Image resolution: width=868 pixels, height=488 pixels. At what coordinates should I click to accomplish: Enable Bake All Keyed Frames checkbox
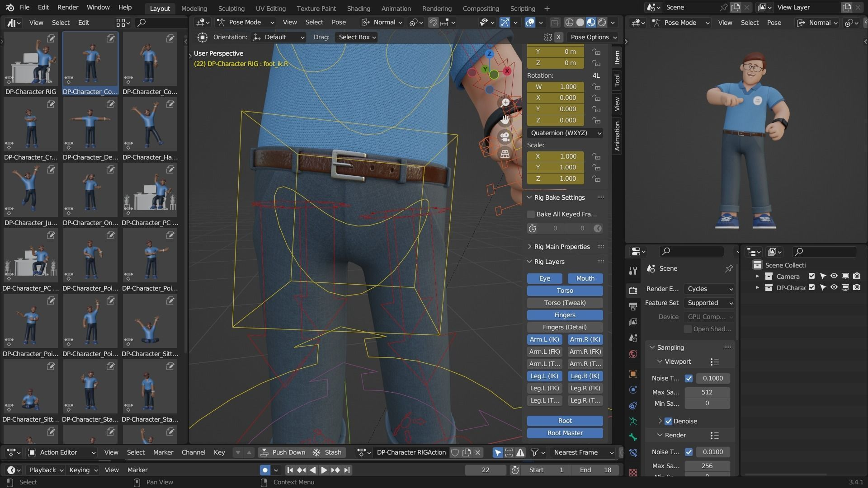(531, 214)
